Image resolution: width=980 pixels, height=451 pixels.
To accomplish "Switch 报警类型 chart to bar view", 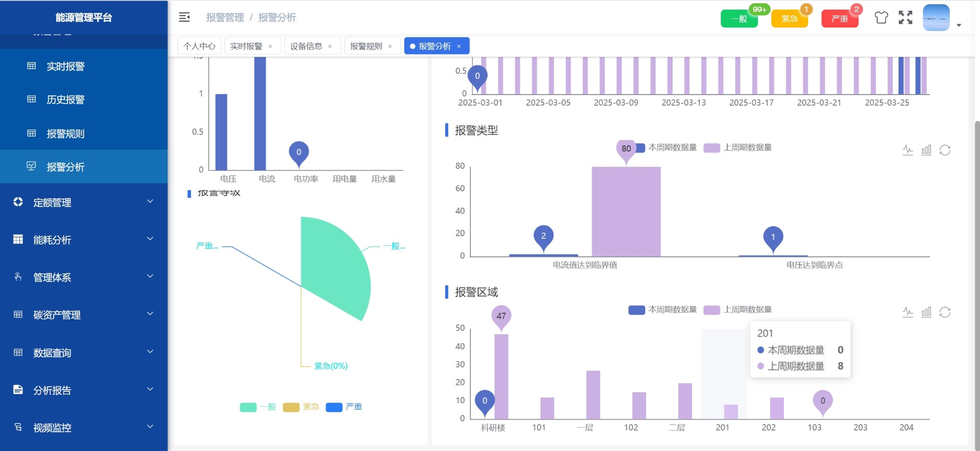I will 926,150.
